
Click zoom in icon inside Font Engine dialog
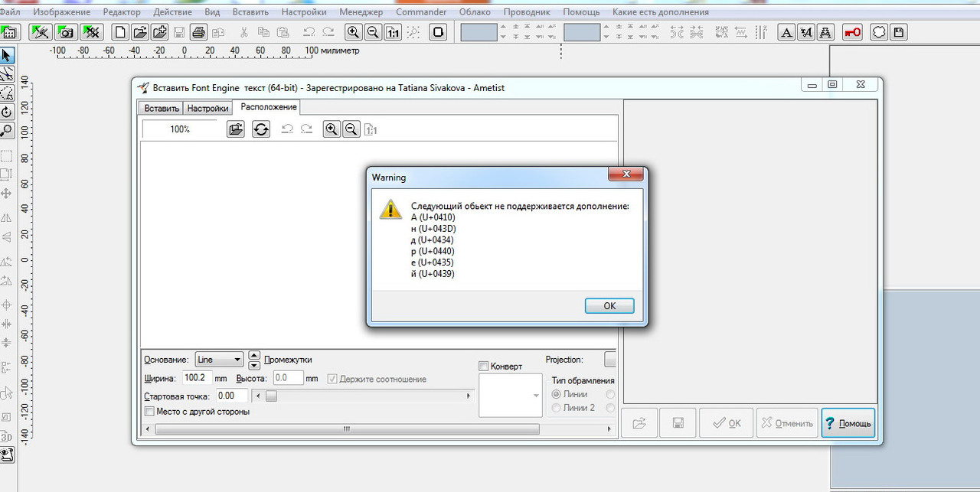[332, 129]
